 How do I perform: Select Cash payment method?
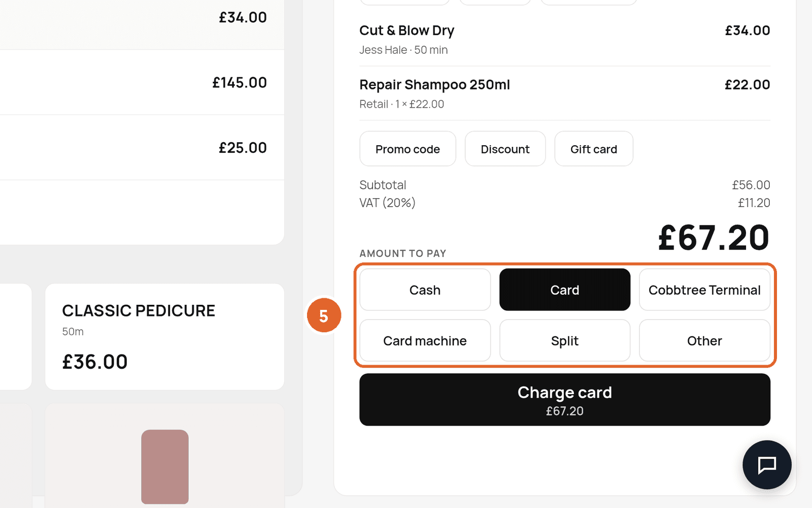[425, 290]
